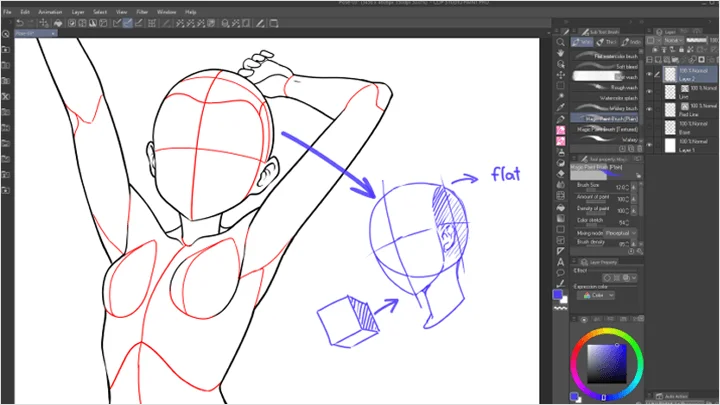The width and height of the screenshot is (720, 405).
Task: Show the Base layer visibility box
Action: pyautogui.click(x=649, y=127)
